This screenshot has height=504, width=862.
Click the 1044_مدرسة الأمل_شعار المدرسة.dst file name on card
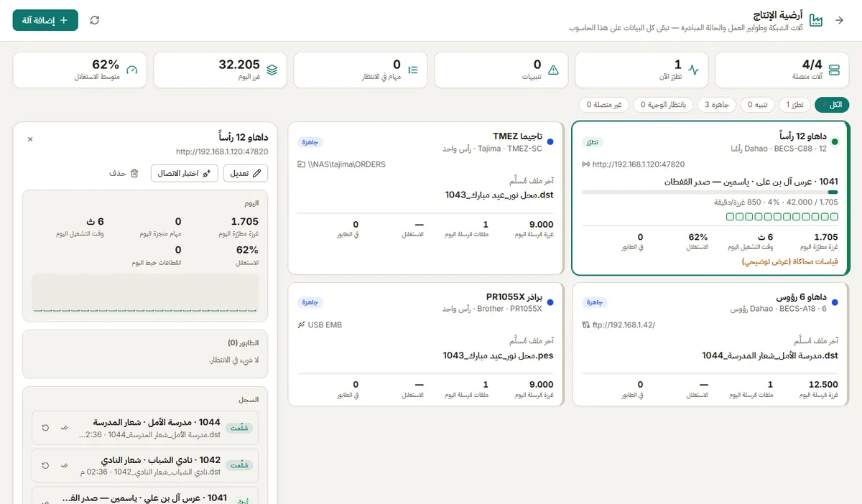770,355
